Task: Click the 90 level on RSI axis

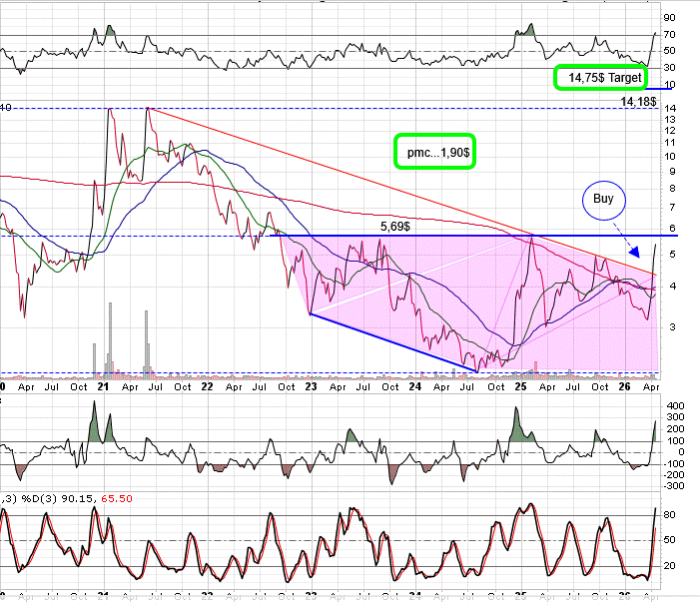Action: [670, 17]
